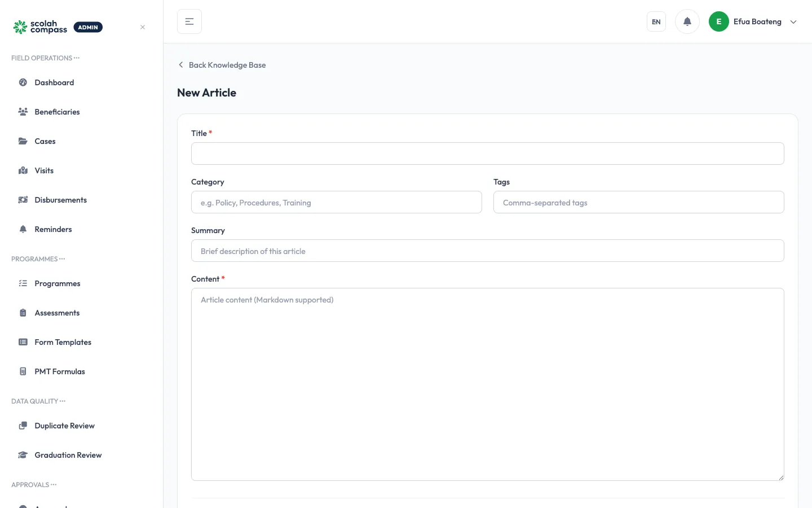
Task: Open the EN language selector
Action: point(656,21)
